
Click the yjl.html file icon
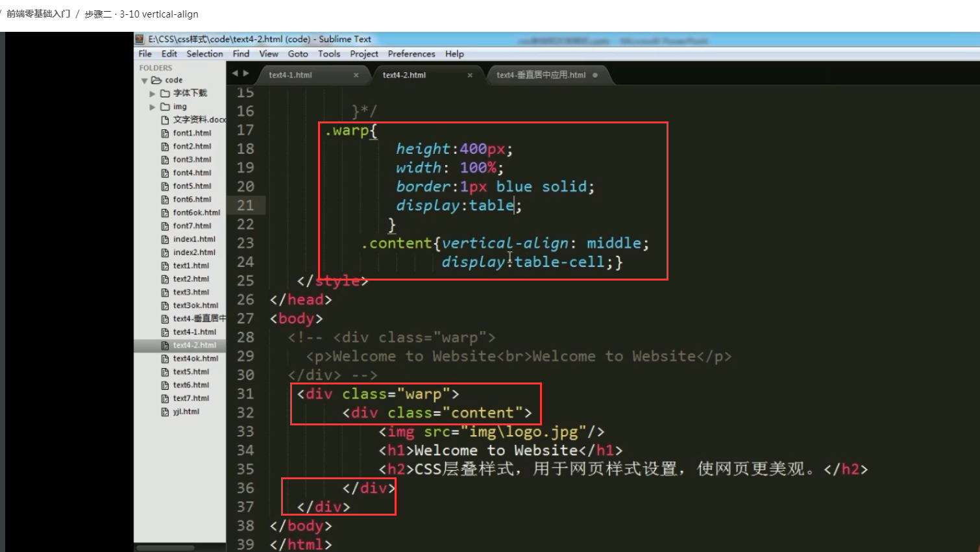tap(165, 412)
